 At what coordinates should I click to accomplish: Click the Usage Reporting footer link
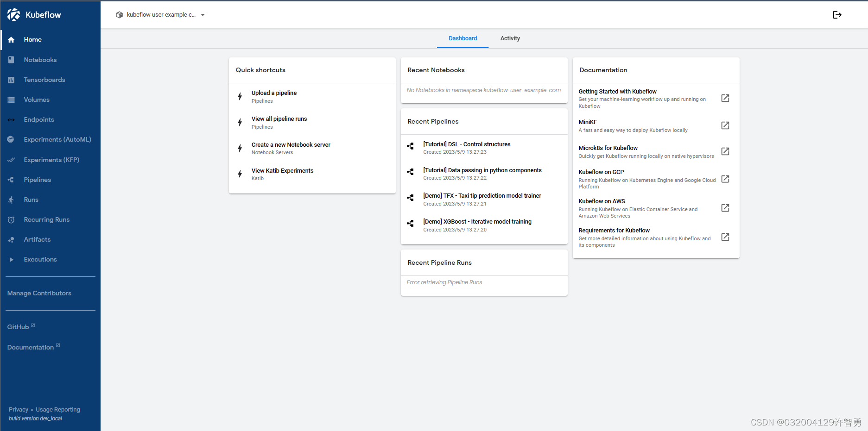coord(58,410)
